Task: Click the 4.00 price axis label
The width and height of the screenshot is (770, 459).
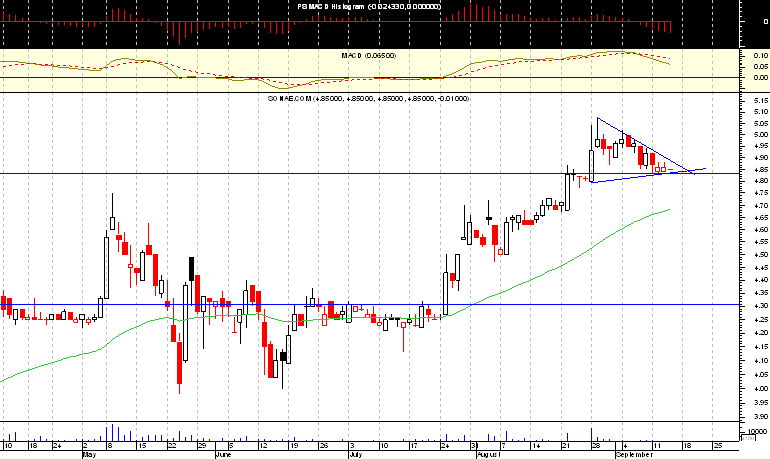Action: 761,389
